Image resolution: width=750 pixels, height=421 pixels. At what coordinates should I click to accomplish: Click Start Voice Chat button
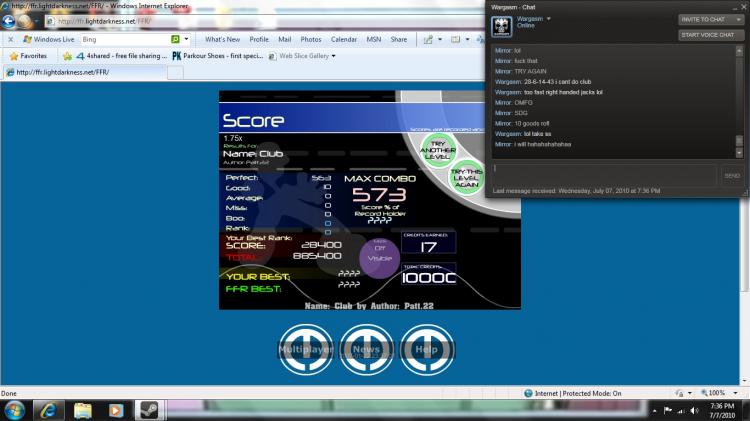[x=710, y=35]
